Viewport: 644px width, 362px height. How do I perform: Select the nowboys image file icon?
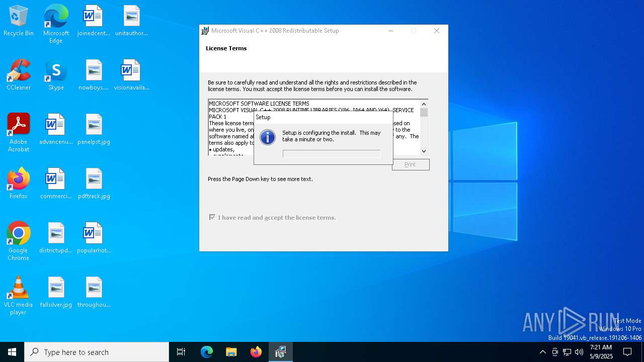[x=94, y=75]
